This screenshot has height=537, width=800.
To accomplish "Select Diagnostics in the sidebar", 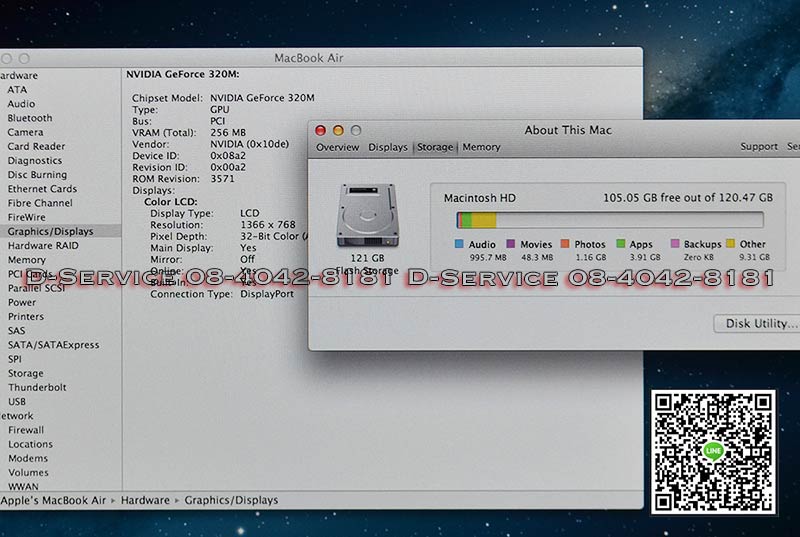I will [x=35, y=161].
